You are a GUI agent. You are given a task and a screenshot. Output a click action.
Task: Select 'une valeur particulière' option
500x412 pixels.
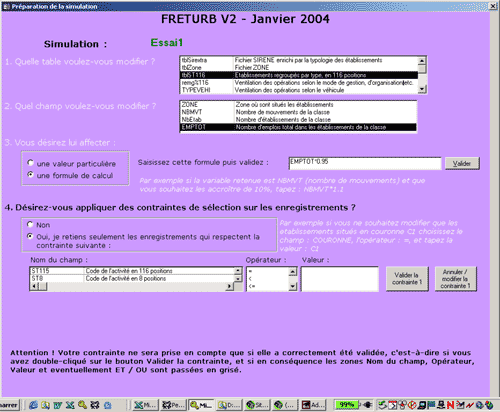pyautogui.click(x=31, y=163)
